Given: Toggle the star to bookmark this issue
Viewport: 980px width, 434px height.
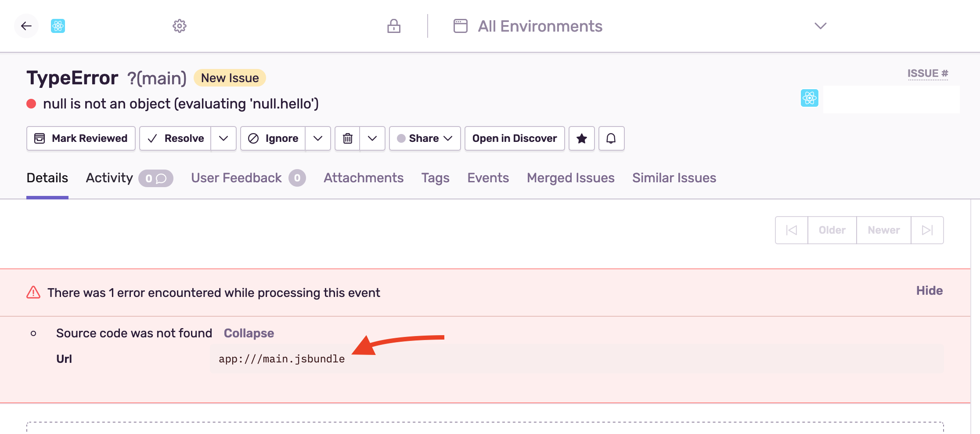Looking at the screenshot, I should (x=581, y=138).
